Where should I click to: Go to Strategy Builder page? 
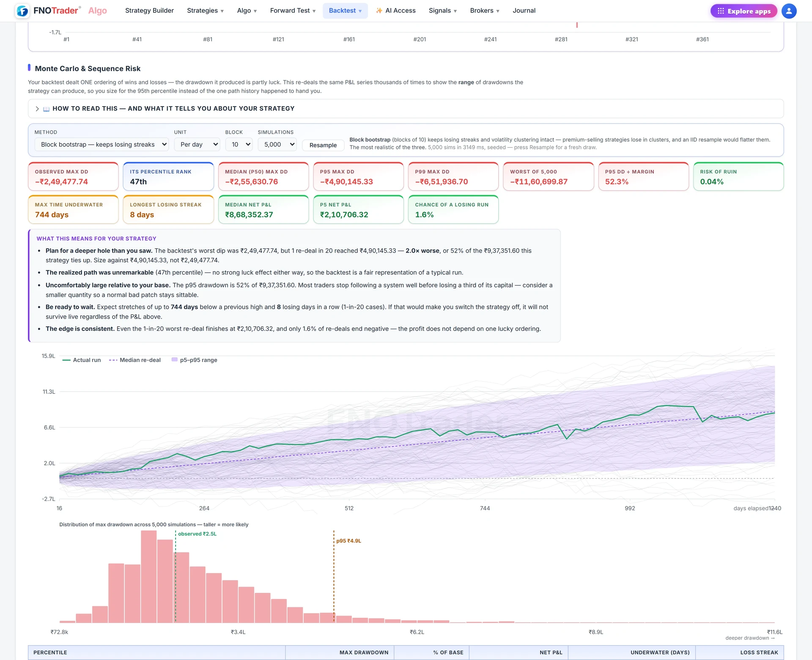(x=149, y=11)
